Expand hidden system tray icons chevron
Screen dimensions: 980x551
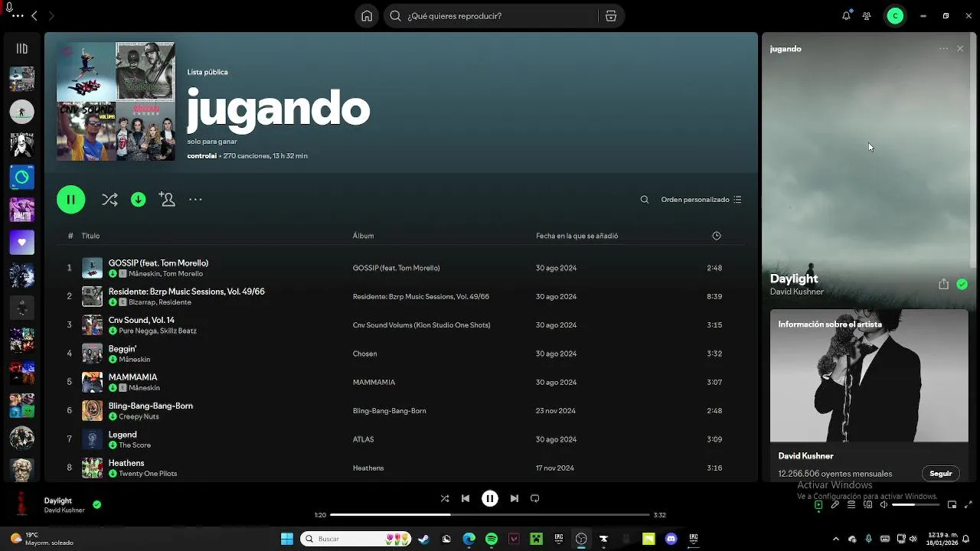835,539
